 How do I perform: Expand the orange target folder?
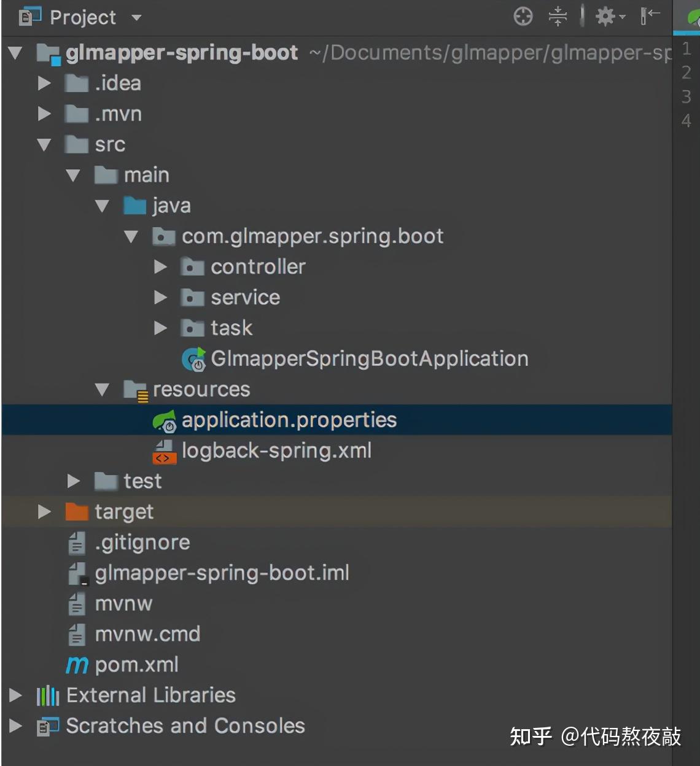44,512
